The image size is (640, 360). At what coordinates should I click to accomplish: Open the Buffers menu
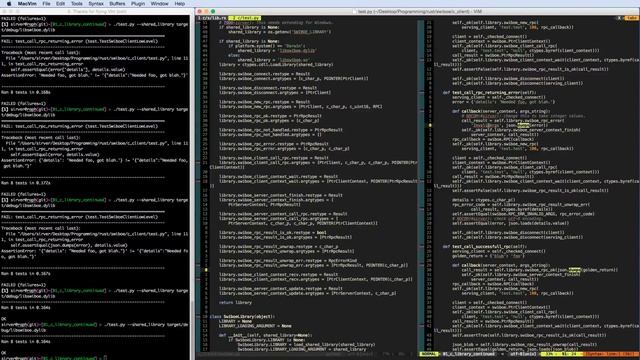[117, 4]
